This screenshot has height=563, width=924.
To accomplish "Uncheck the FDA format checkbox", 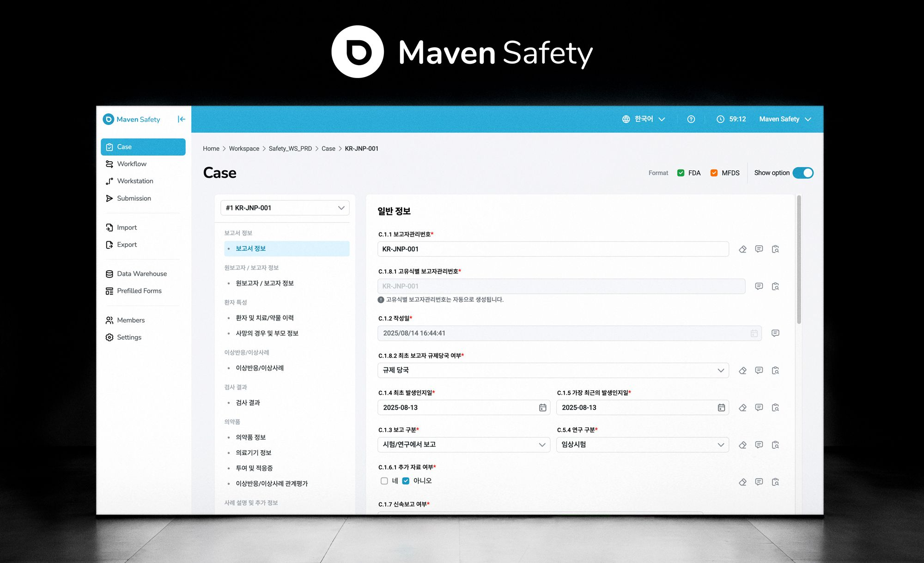I will coord(681,173).
